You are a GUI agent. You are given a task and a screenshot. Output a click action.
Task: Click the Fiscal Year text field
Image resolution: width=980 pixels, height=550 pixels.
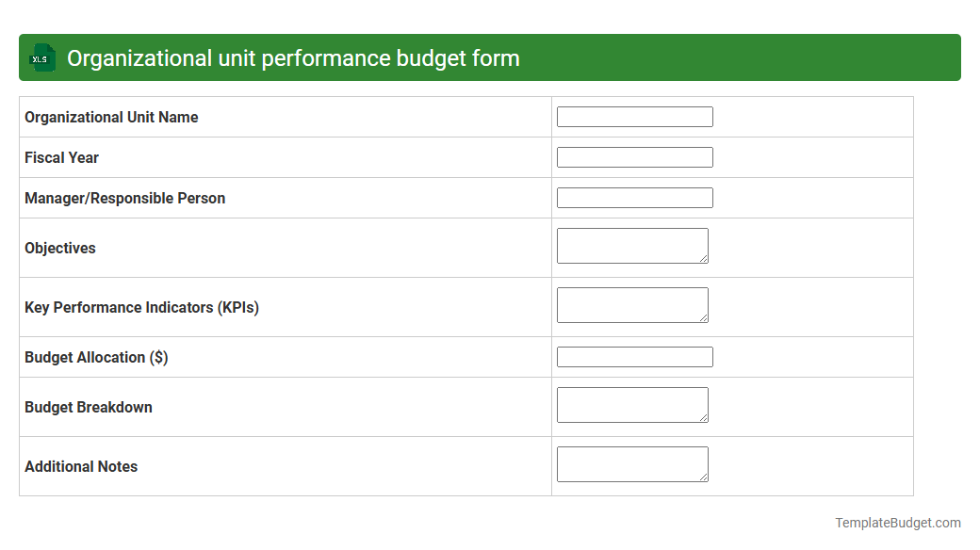point(634,156)
